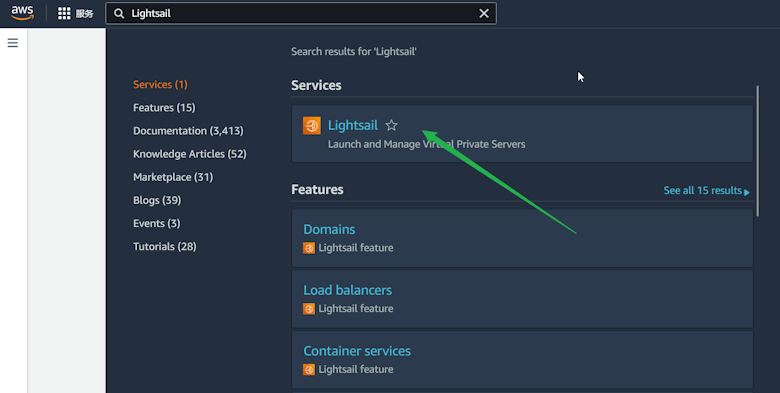
Task: Click 'Launch and Manage Virtual Private Servers' text
Action: click(426, 144)
